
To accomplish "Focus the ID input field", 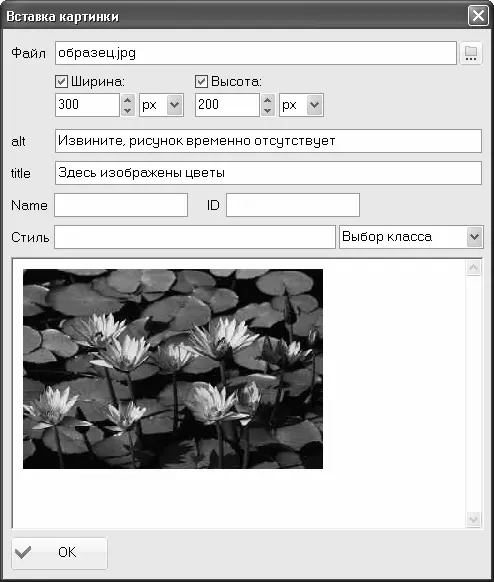I will [x=293, y=205].
